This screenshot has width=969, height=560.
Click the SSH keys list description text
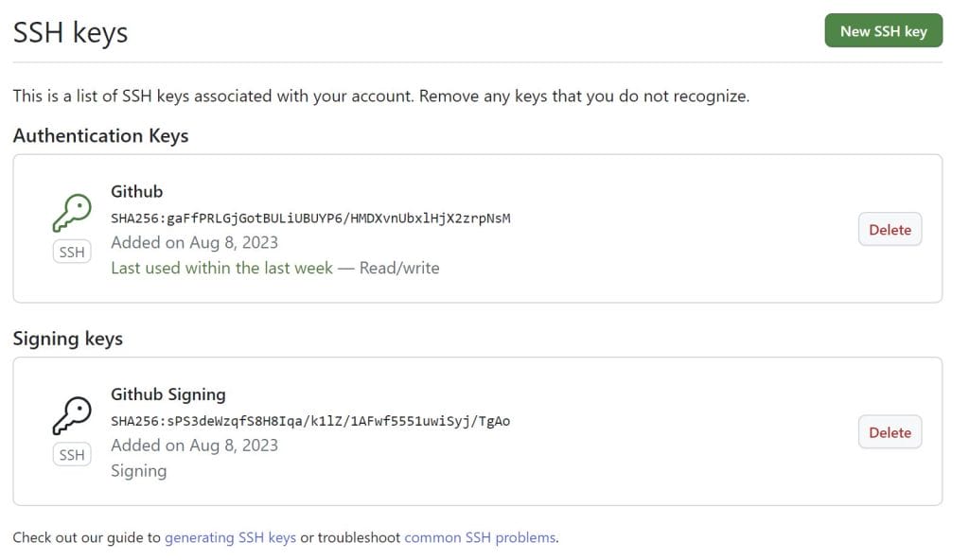[380, 96]
